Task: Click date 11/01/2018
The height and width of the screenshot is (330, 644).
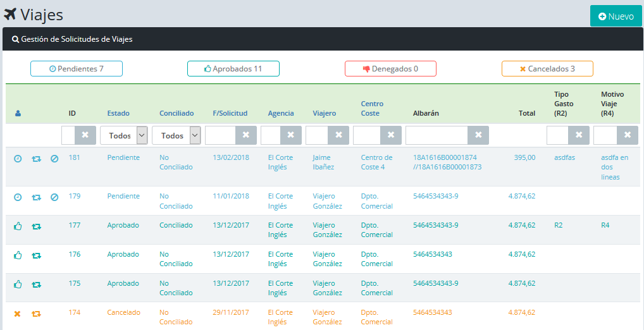Action: [231, 196]
